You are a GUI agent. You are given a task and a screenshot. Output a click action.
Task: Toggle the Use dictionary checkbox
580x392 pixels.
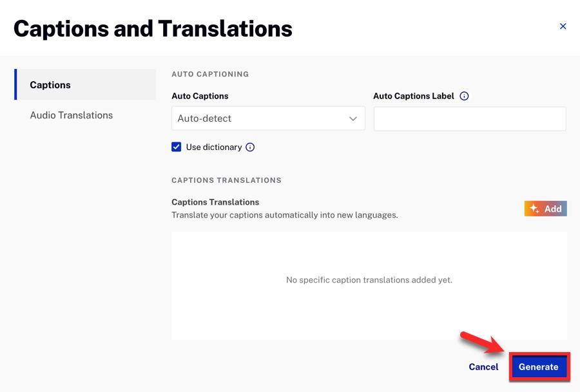pos(177,147)
